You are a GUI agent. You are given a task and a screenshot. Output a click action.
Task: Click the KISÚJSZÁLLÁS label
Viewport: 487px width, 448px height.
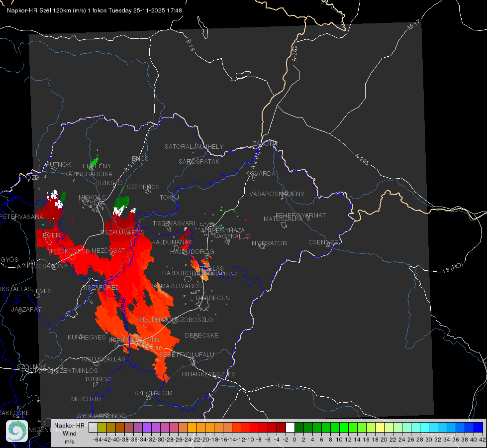104,359
